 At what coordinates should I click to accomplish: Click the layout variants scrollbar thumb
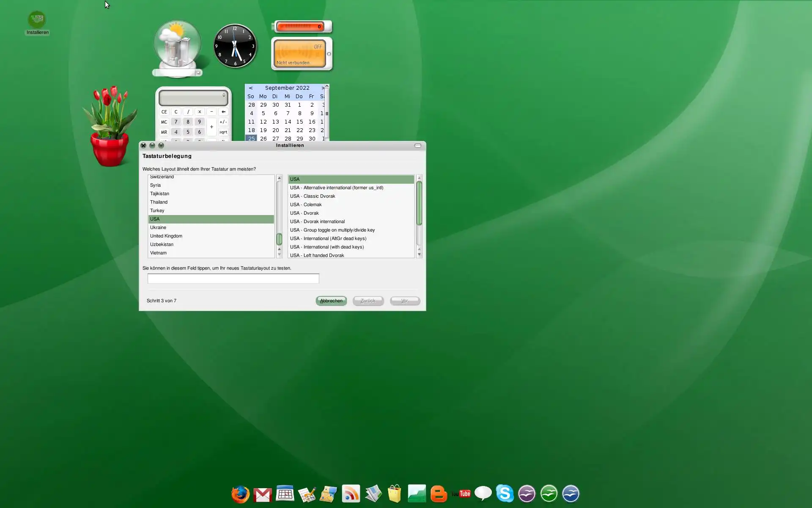click(419, 203)
